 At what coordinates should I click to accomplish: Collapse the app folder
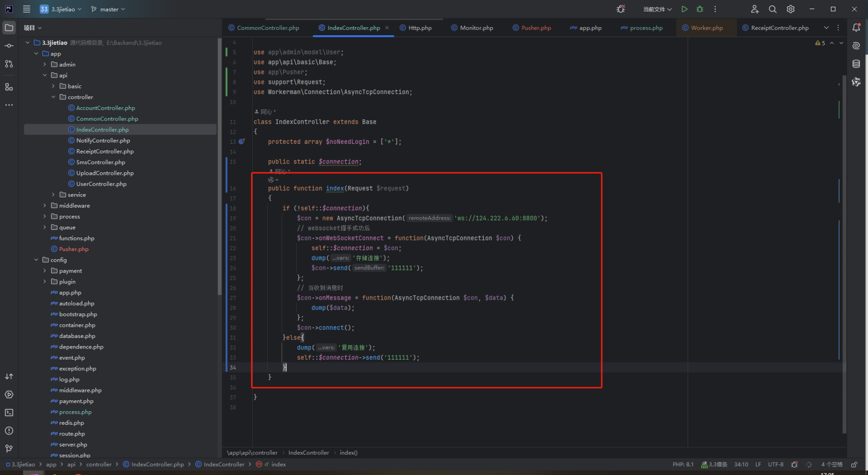click(36, 54)
